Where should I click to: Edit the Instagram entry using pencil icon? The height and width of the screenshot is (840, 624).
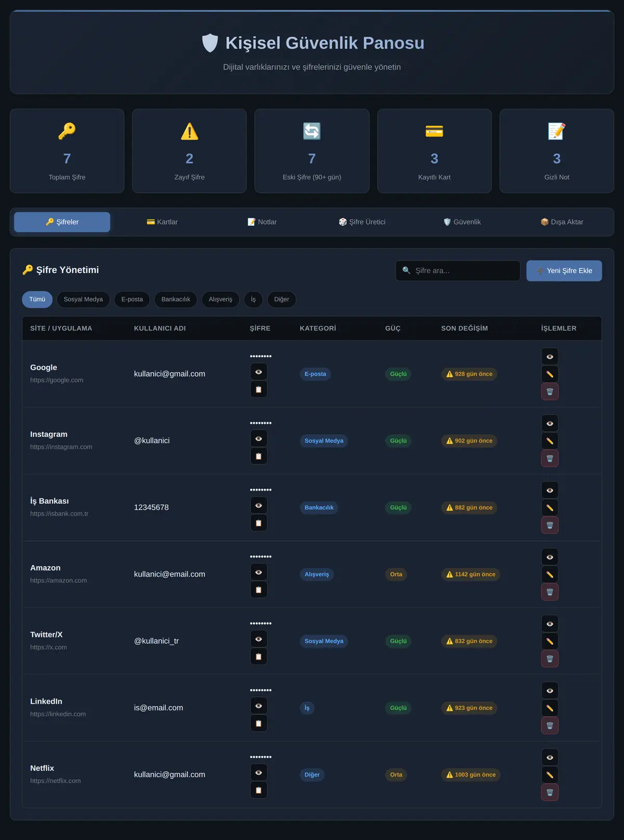pyautogui.click(x=550, y=441)
